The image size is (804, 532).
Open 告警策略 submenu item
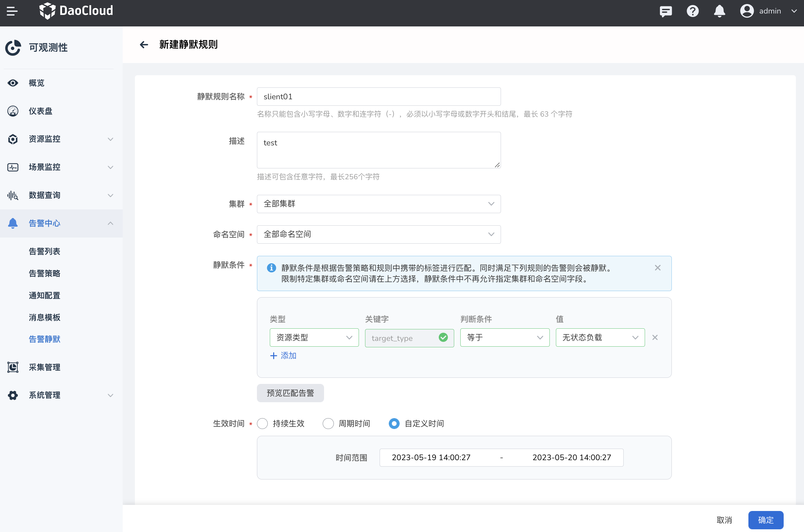click(44, 273)
